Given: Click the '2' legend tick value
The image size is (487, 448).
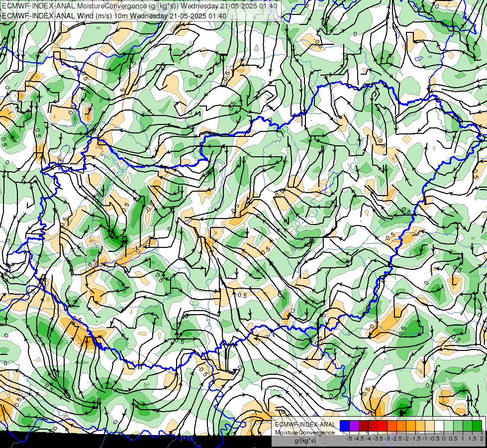Looking at the screenshot, I should click(x=482, y=439).
